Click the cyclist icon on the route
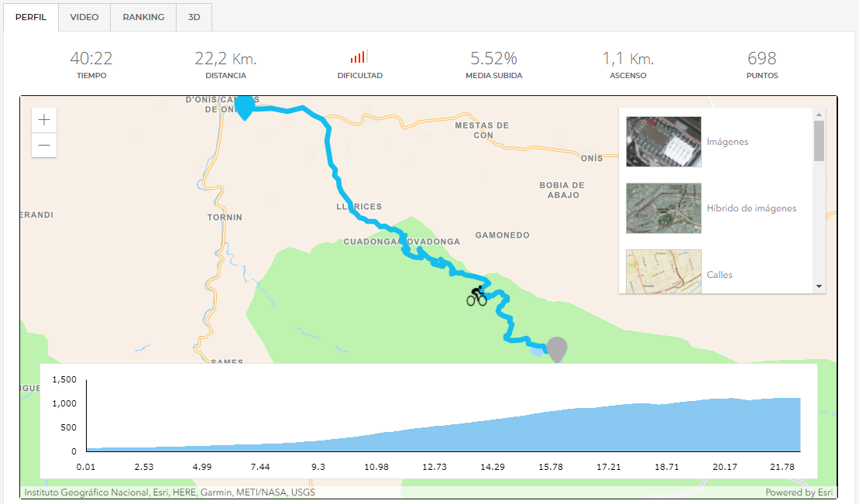This screenshot has height=504, width=859. click(476, 296)
